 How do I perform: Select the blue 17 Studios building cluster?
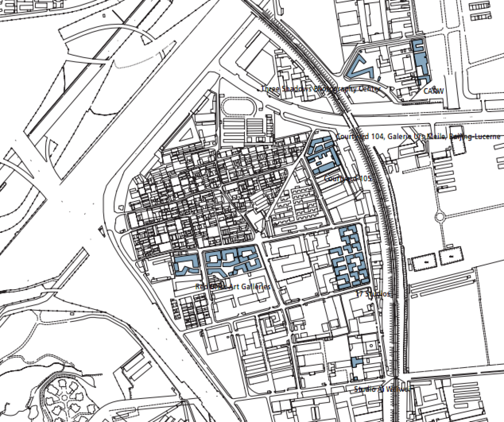tap(350, 257)
